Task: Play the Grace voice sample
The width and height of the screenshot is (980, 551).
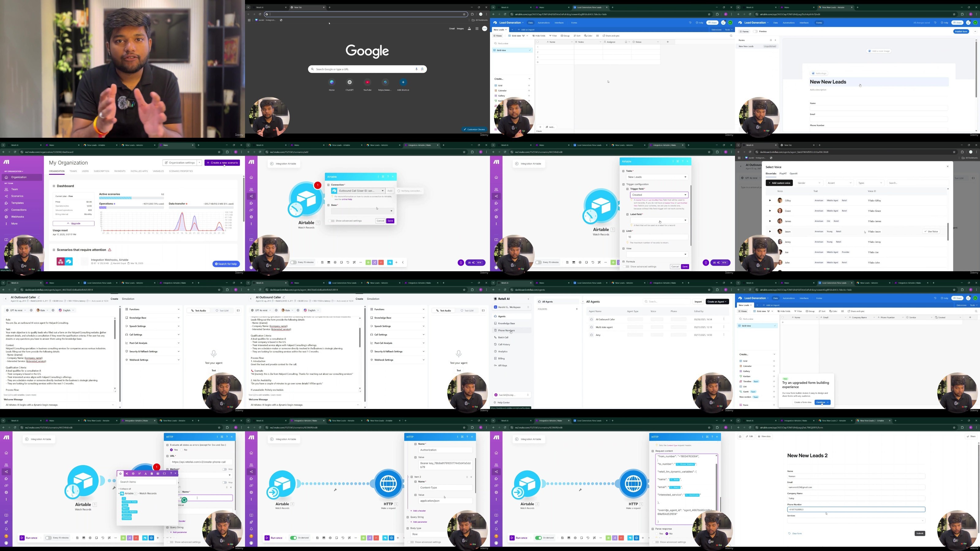Action: tap(770, 211)
